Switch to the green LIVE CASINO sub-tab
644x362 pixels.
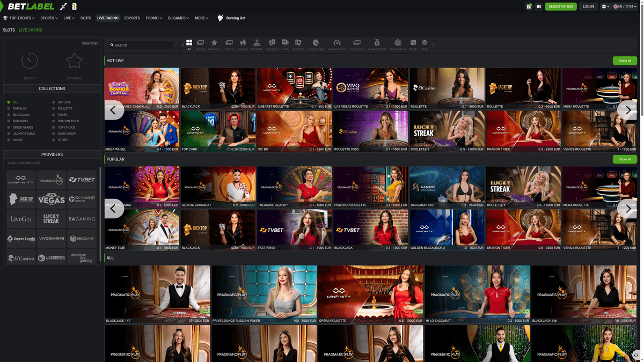[x=31, y=30]
